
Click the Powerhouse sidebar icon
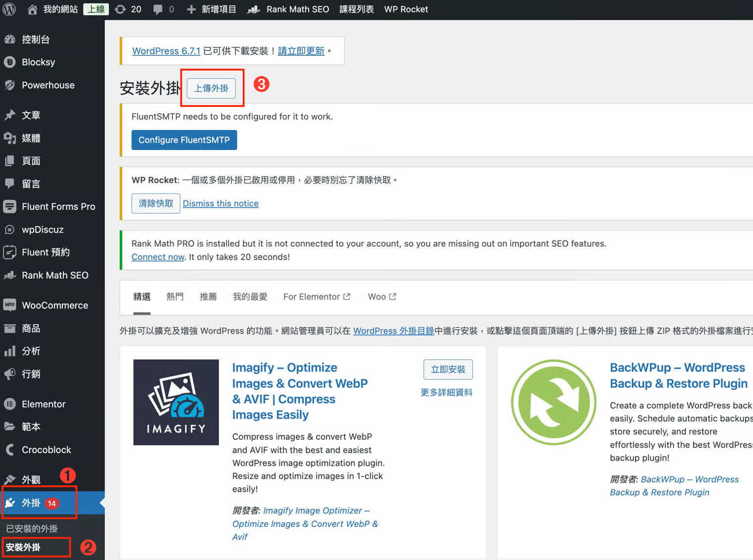(x=10, y=85)
